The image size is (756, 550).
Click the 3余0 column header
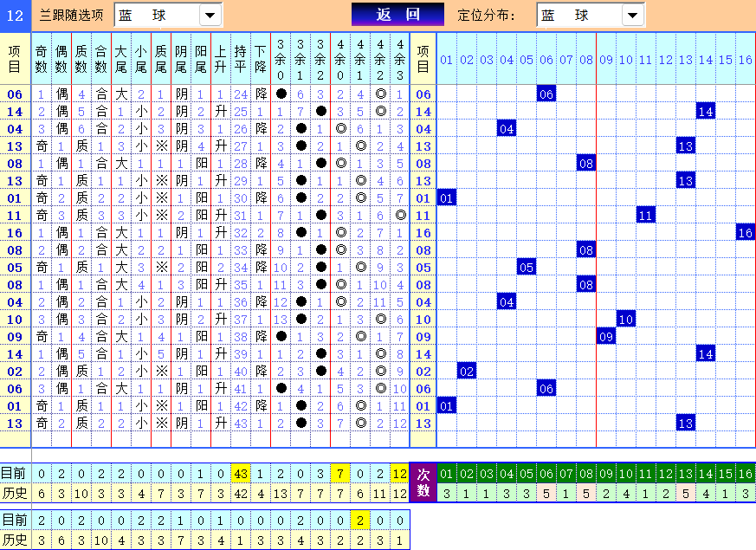281,59
